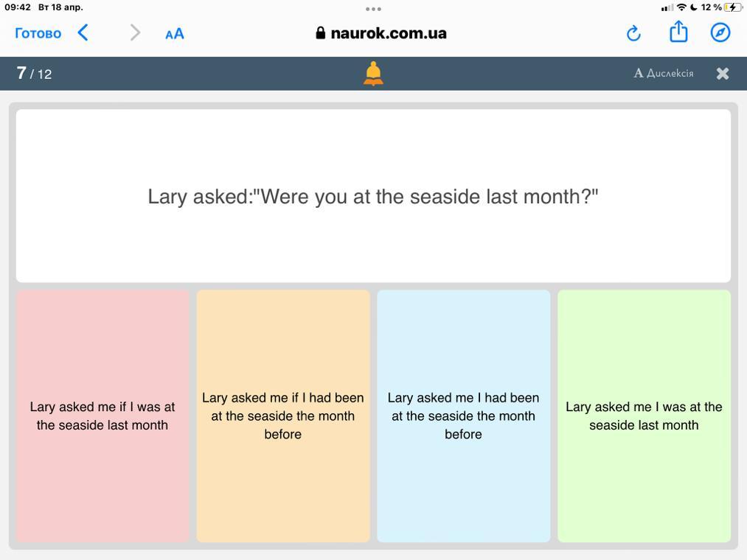Open in Safari compass icon

[x=720, y=32]
